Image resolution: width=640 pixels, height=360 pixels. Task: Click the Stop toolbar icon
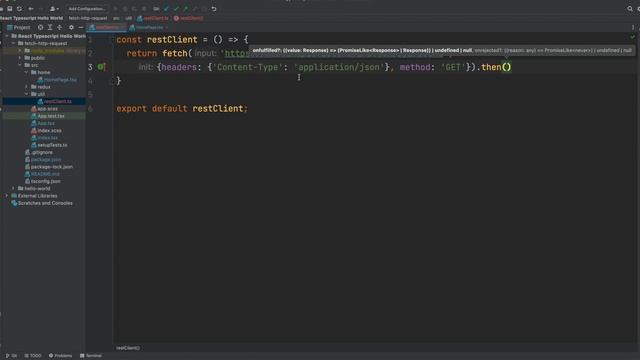pos(144,9)
